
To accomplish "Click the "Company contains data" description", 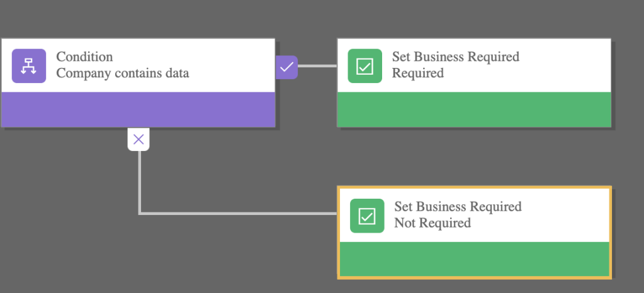I will tap(122, 73).
